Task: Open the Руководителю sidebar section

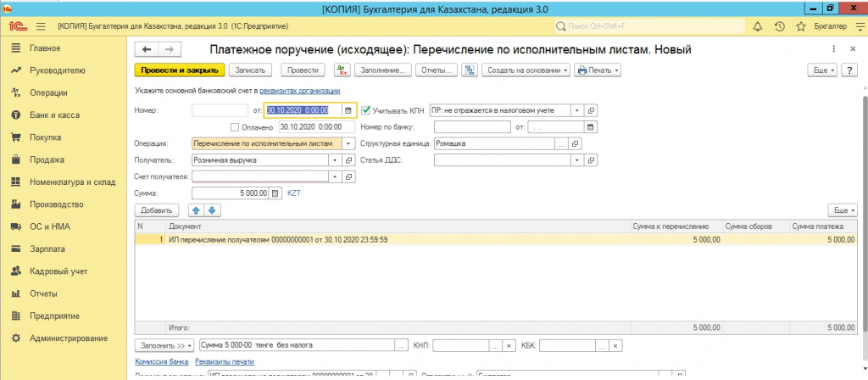Action: [x=58, y=70]
